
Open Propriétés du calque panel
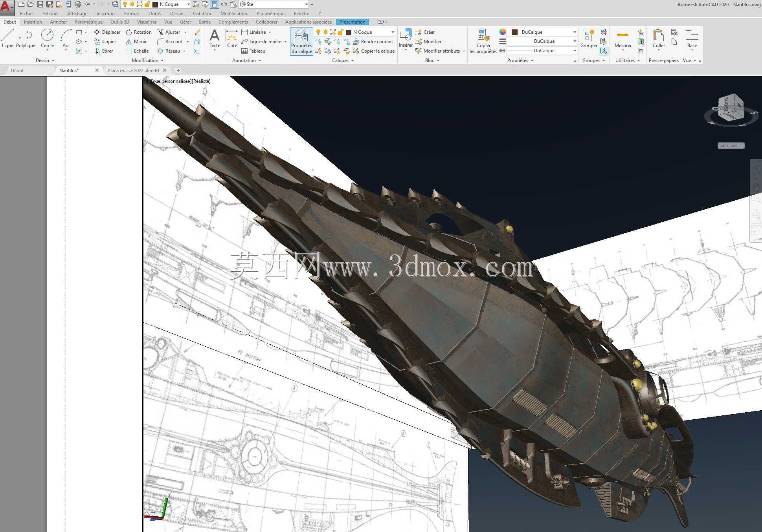(301, 41)
